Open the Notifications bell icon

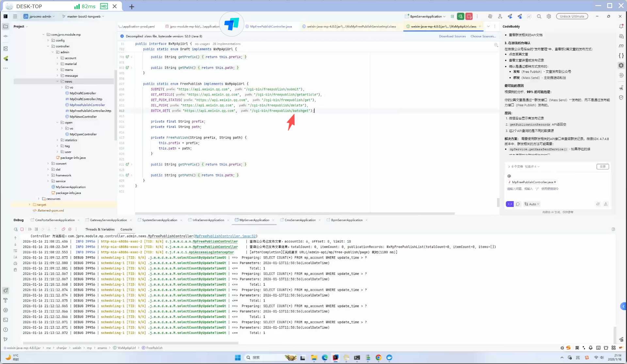tap(621, 26)
